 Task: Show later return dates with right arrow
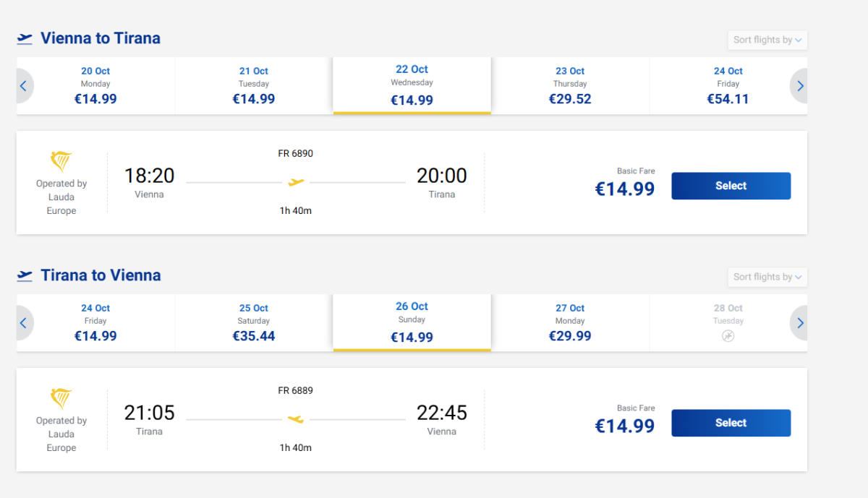point(800,323)
